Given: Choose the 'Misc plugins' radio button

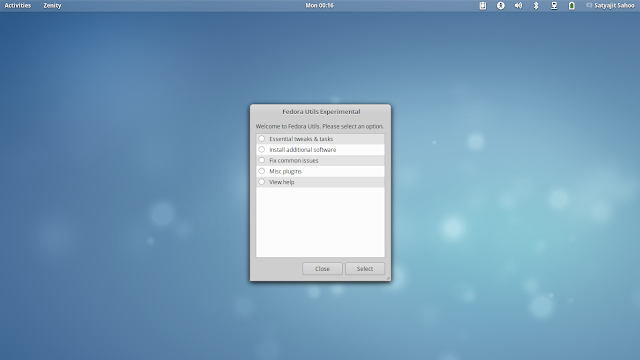Looking at the screenshot, I should [x=262, y=171].
